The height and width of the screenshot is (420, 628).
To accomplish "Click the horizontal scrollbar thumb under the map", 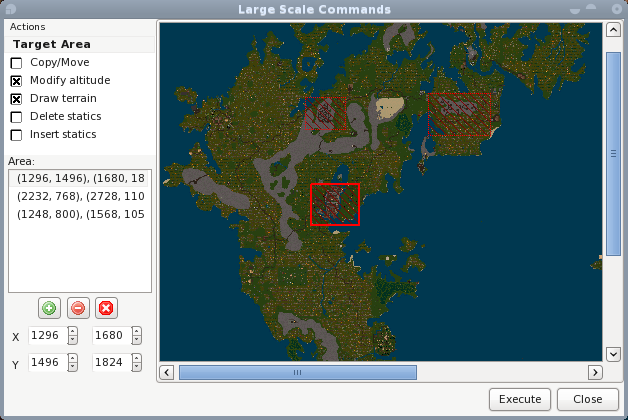I will coord(297,372).
